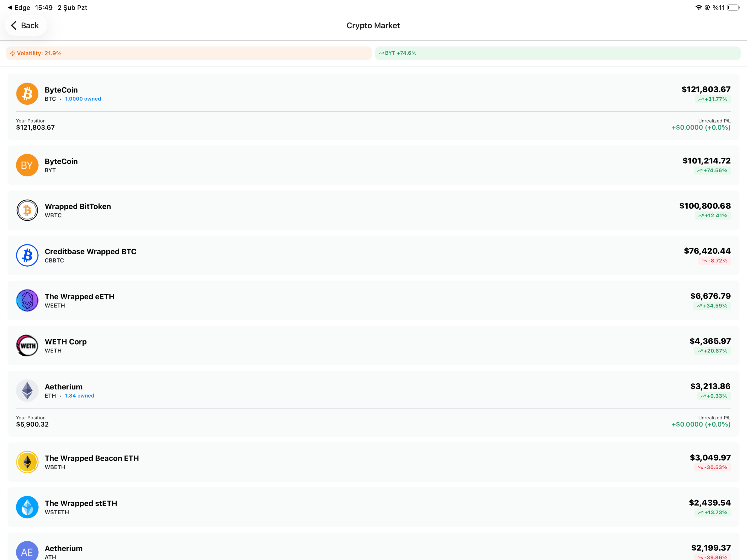Image resolution: width=747 pixels, height=560 pixels.
Task: Tap the -8.72% change badge
Action: pyautogui.click(x=714, y=261)
